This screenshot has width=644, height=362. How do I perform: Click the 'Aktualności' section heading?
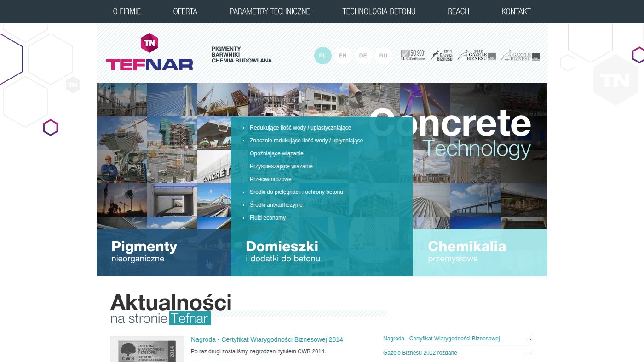pyautogui.click(x=171, y=302)
